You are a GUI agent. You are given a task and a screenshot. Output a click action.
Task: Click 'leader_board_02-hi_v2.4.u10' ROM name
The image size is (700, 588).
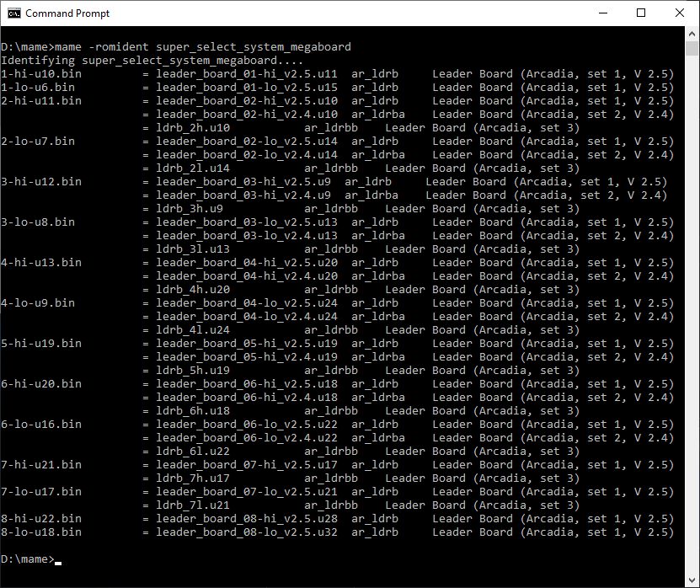pos(247,115)
